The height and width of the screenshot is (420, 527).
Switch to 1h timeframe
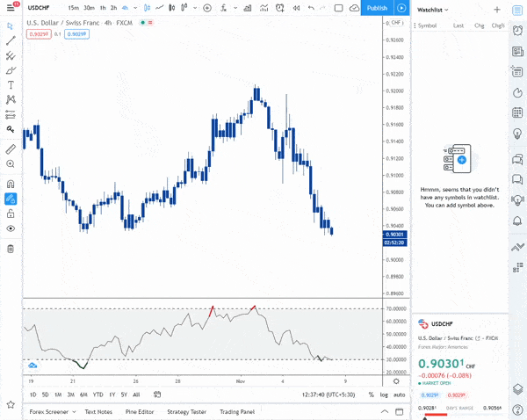coord(103,8)
